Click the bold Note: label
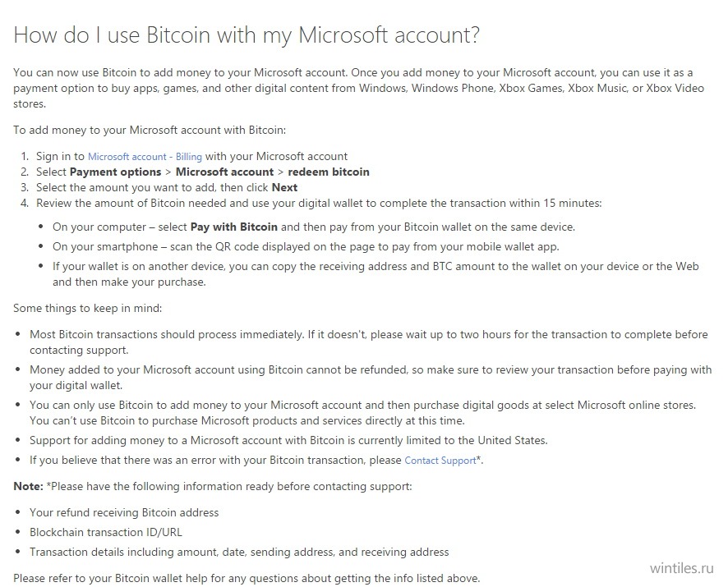The image size is (728, 587). [28, 486]
